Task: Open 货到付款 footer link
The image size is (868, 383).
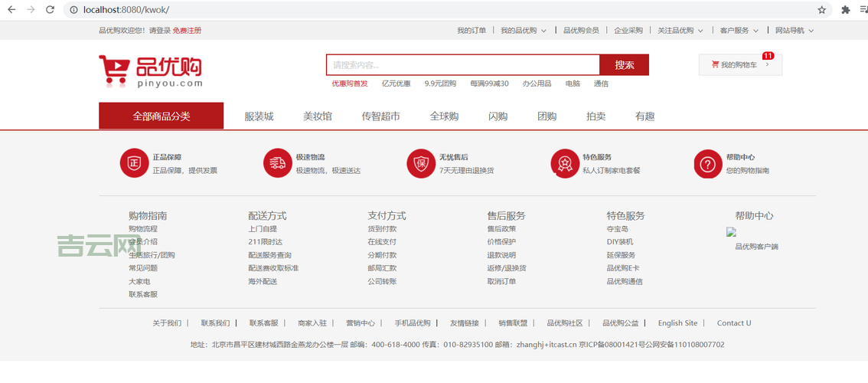Action: (383, 228)
